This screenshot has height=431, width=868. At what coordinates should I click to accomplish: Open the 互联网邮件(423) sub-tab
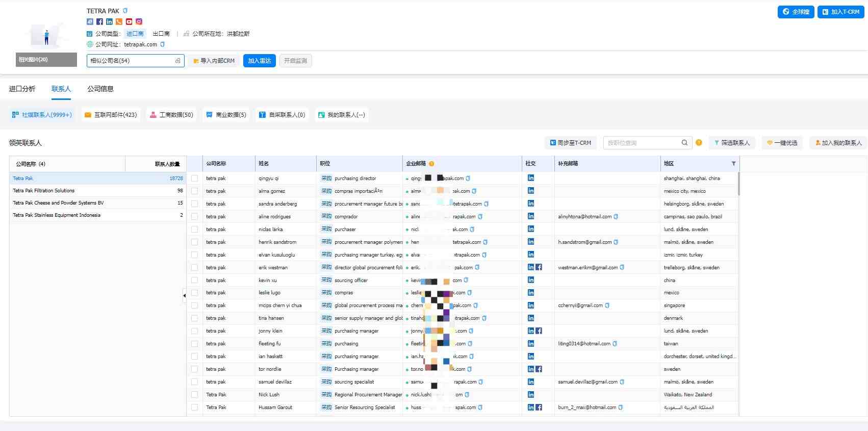coord(111,115)
